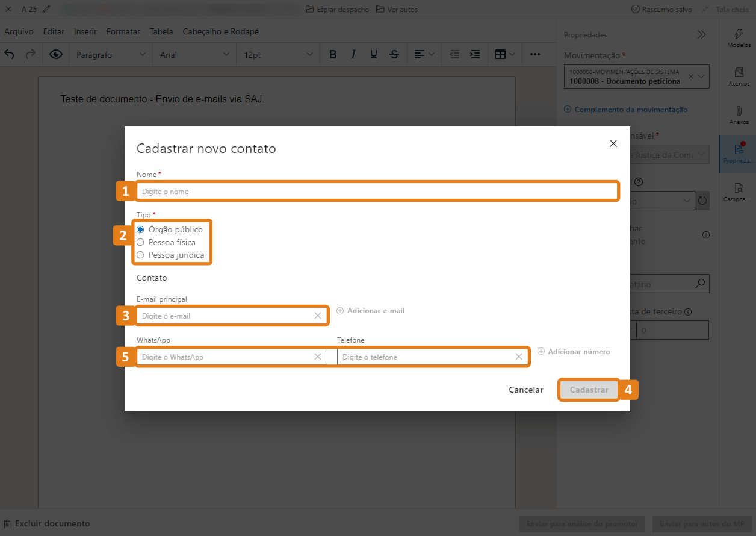Click the Adicionar e-mail link
756x536 pixels.
coord(371,311)
